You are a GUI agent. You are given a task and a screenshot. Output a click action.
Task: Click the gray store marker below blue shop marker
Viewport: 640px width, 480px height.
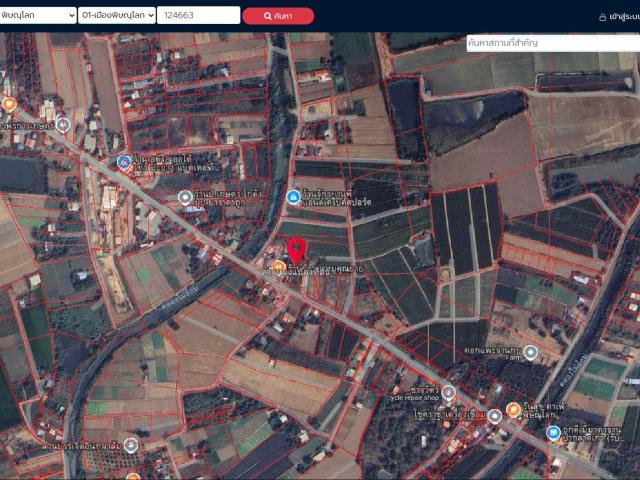[x=185, y=197]
